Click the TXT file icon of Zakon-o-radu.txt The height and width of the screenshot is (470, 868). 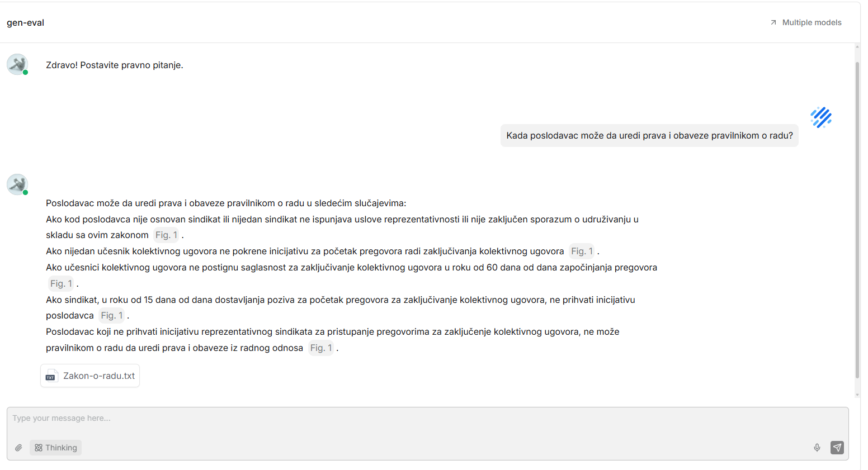coord(51,376)
